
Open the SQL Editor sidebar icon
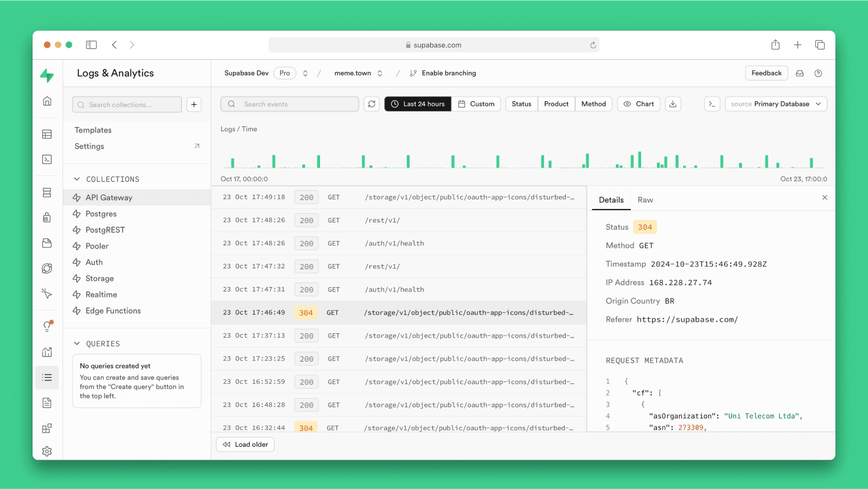point(47,160)
